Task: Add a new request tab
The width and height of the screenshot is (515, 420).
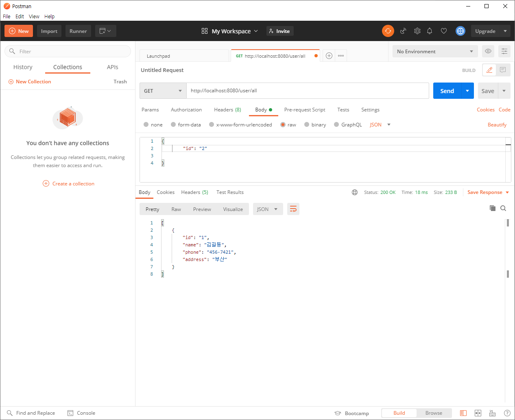Action: tap(329, 56)
